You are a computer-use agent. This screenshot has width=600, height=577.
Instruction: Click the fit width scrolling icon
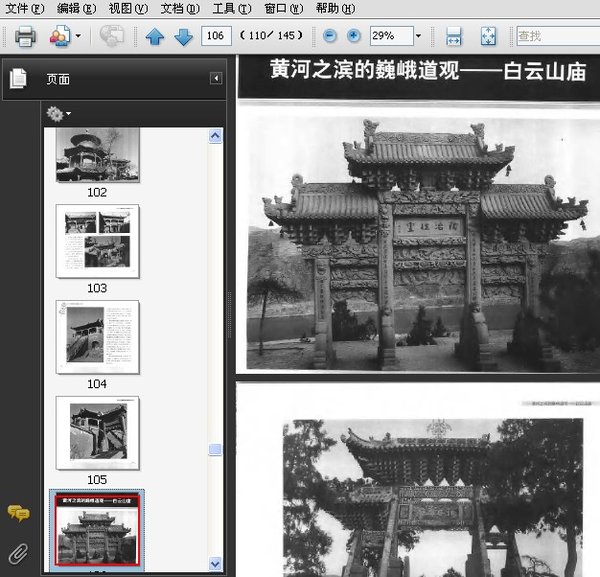(454, 37)
